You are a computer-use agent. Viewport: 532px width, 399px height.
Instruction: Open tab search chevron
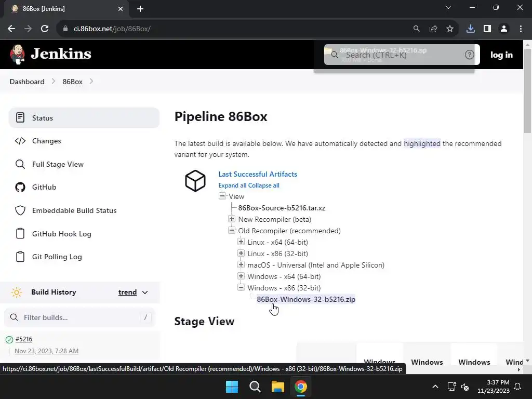tap(448, 7)
